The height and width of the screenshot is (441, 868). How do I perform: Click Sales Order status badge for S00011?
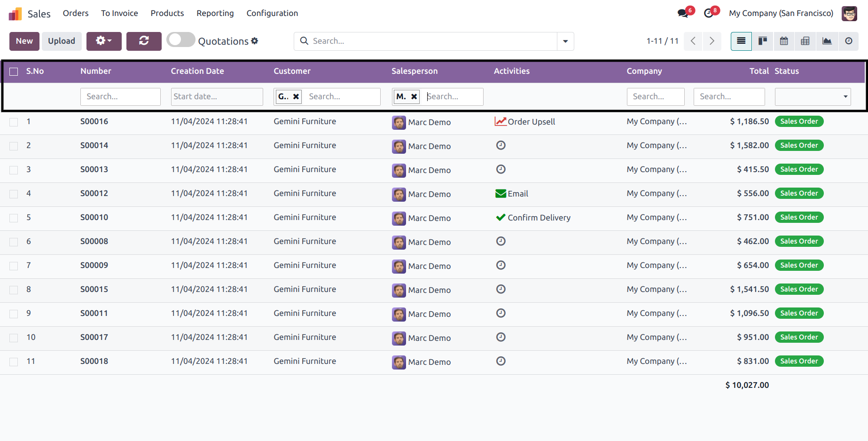point(799,313)
